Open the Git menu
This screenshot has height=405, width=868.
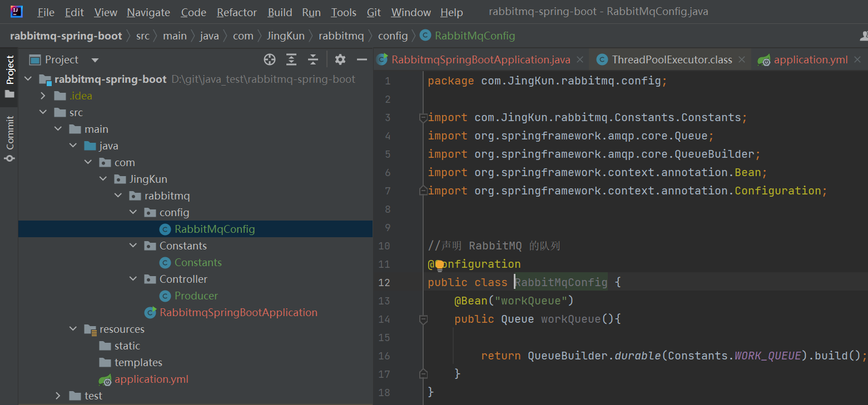[374, 12]
